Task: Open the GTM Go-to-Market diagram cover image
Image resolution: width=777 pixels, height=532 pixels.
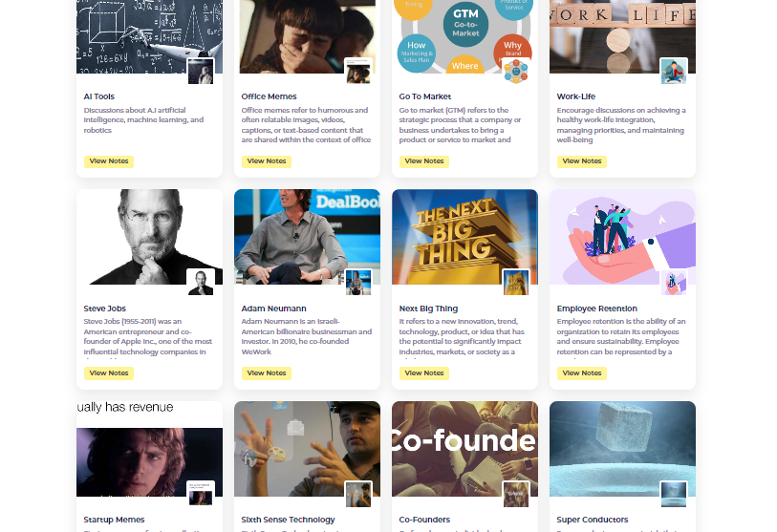Action: (x=464, y=35)
